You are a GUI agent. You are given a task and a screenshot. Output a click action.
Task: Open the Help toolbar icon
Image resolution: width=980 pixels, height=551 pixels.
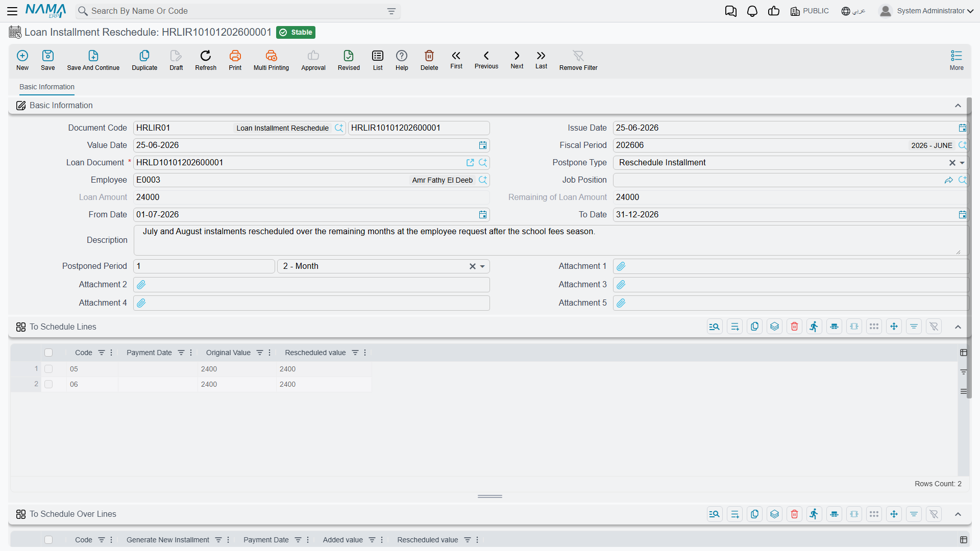coord(402,60)
